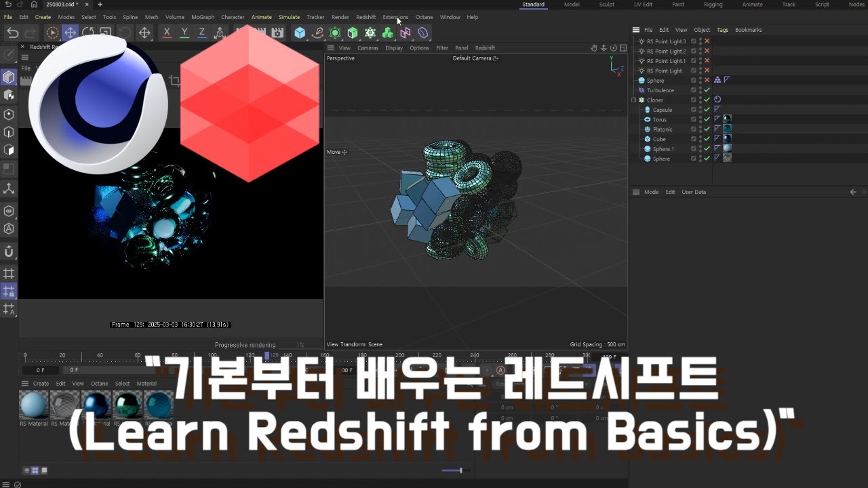Switch to the Sculpt layout tab

pos(607,4)
